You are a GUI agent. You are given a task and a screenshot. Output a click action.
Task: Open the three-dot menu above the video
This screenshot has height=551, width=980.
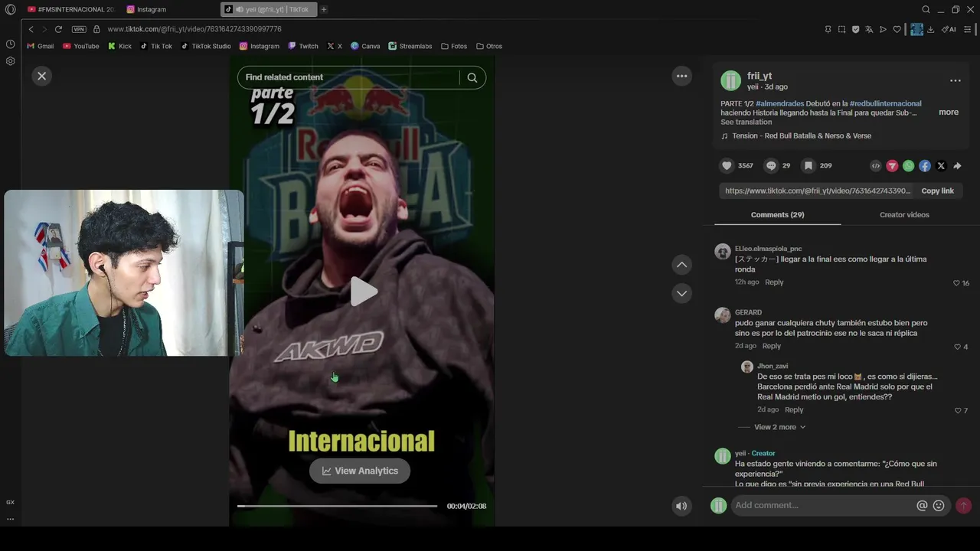(x=681, y=76)
